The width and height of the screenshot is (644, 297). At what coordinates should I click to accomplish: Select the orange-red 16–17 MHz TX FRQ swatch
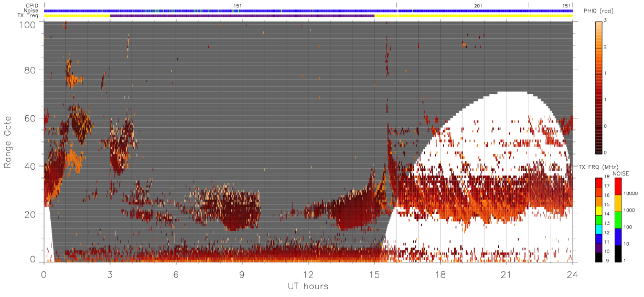click(x=599, y=193)
